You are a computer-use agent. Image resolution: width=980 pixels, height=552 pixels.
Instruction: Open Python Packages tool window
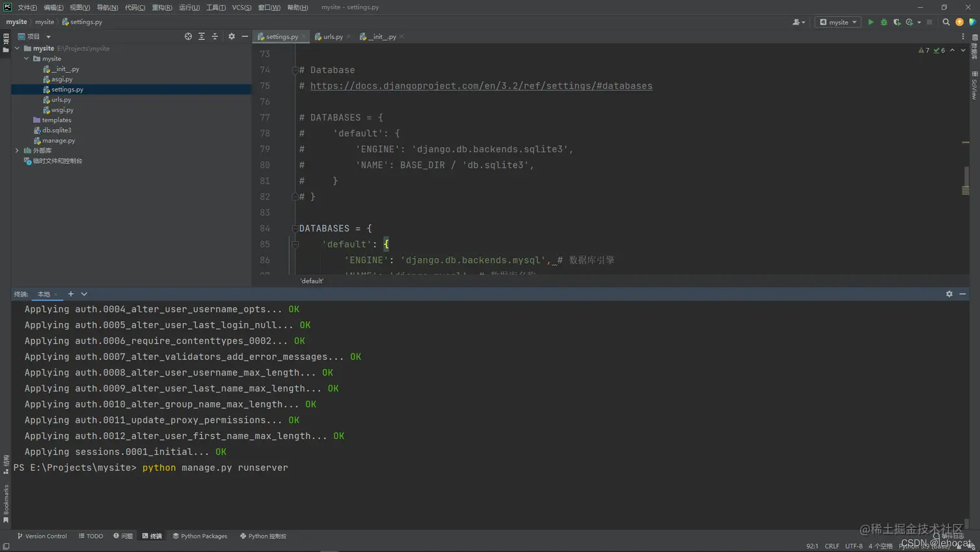click(x=200, y=536)
